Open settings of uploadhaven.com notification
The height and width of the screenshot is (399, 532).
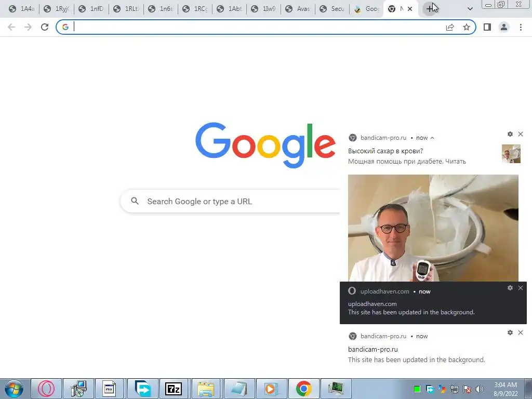[x=510, y=288]
